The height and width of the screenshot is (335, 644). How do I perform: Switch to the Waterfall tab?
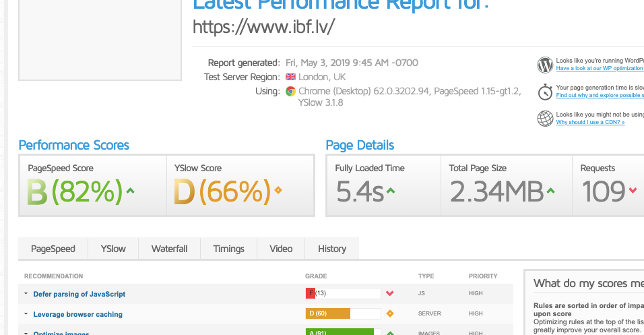(169, 249)
